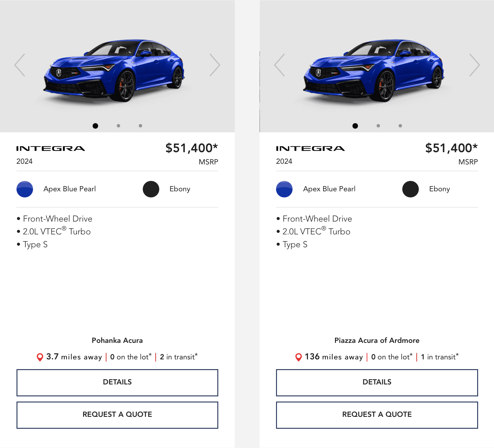Click previous image arrow on Piazza Acura card

coord(280,65)
